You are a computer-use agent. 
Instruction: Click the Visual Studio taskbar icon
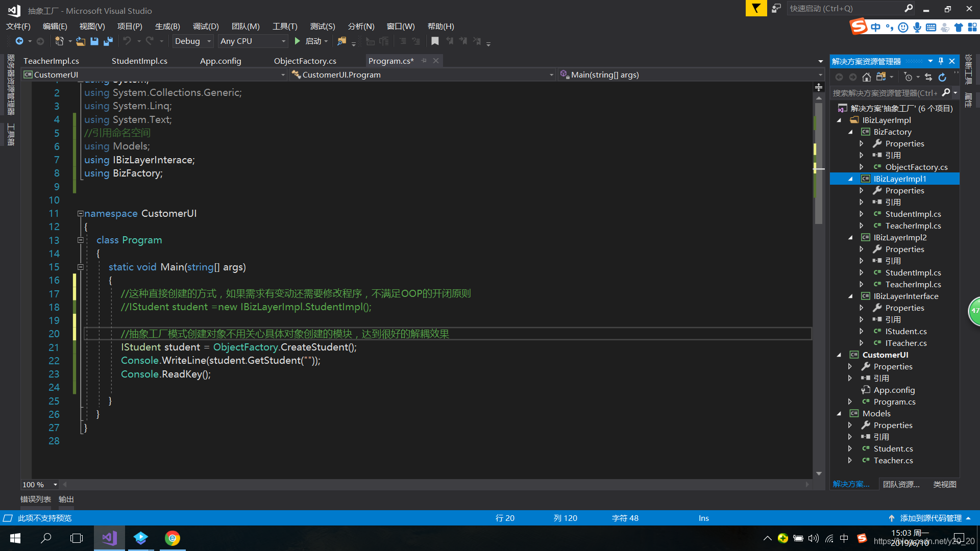[x=109, y=538]
